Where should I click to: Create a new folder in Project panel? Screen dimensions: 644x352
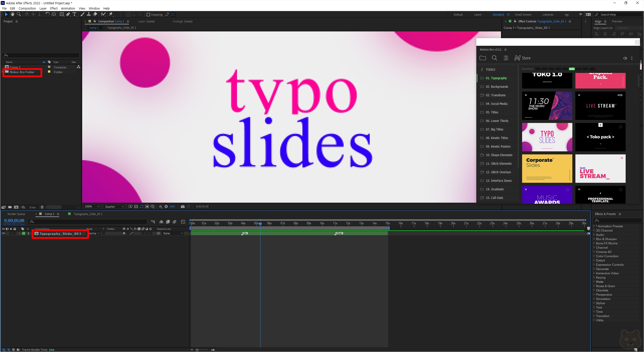[10, 207]
